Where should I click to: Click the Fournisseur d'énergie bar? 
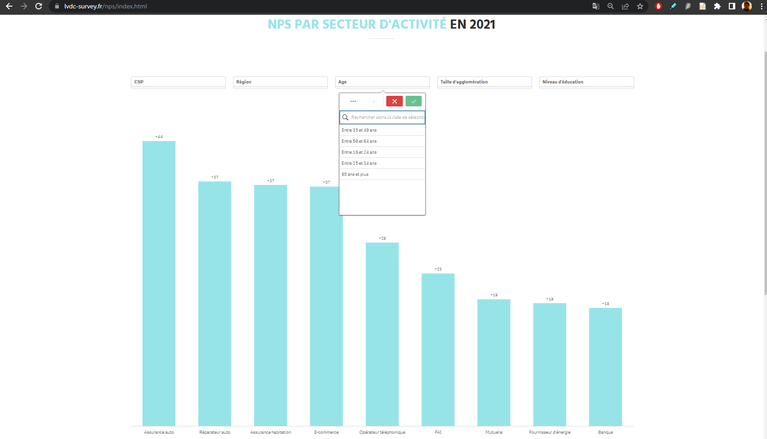point(550,365)
